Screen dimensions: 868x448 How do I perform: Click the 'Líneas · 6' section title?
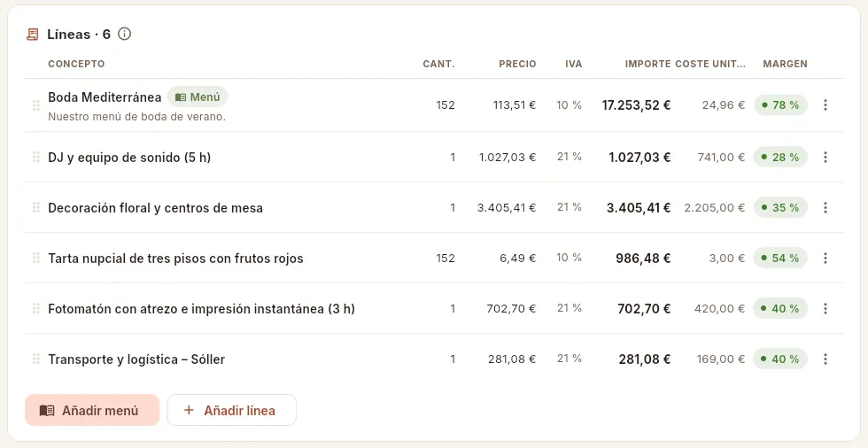coord(79,35)
